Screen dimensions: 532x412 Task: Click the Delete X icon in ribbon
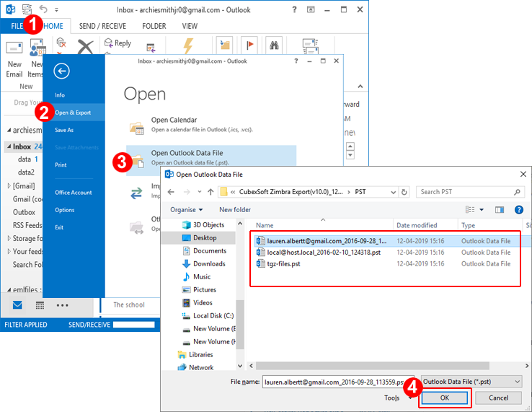[86, 47]
